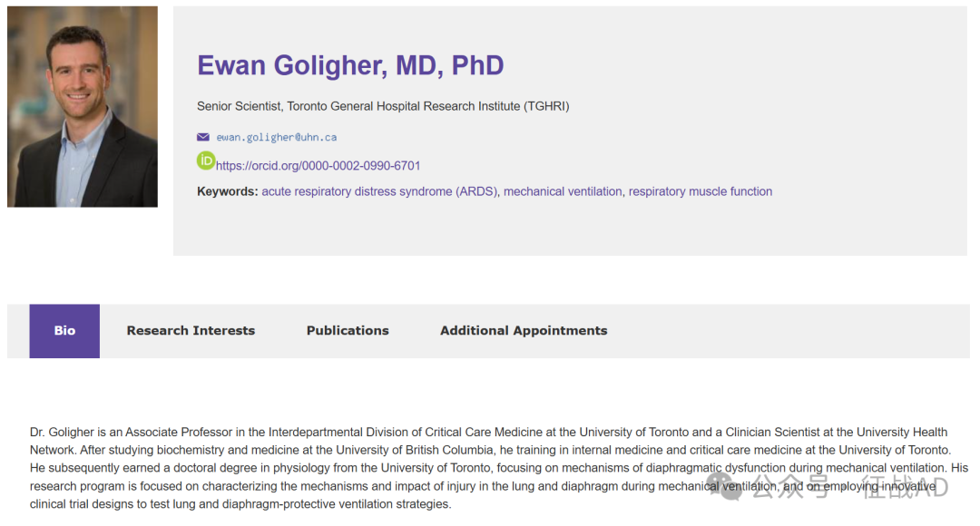Open the orcid.org/0000-0002-0990-6701 link
Image resolution: width=980 pixels, height=526 pixels.
tap(318, 166)
